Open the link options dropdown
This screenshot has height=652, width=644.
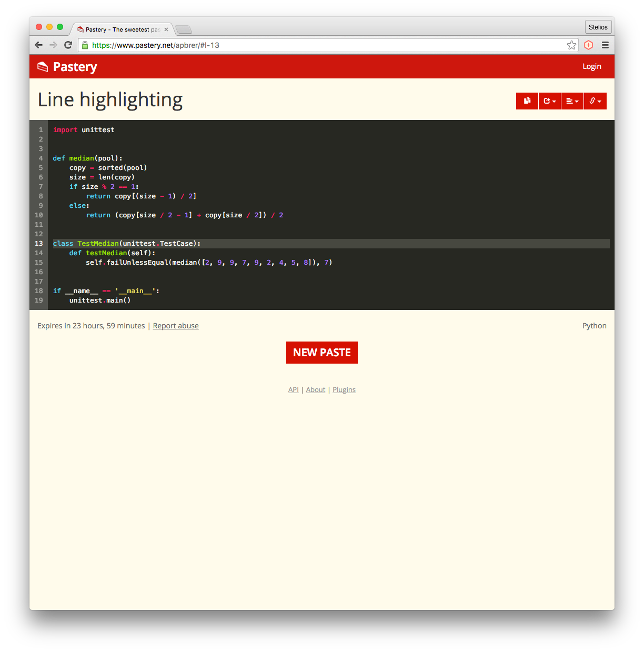coord(595,101)
